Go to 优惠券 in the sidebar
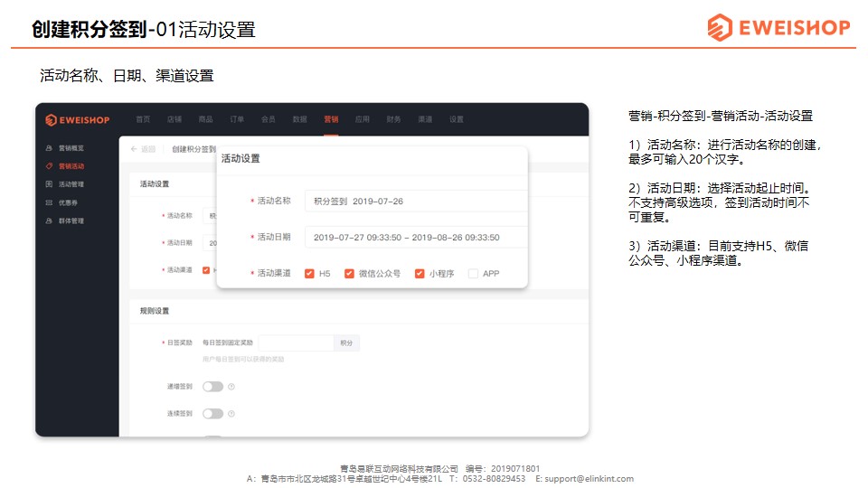This screenshot has width=868, height=488. [x=68, y=202]
